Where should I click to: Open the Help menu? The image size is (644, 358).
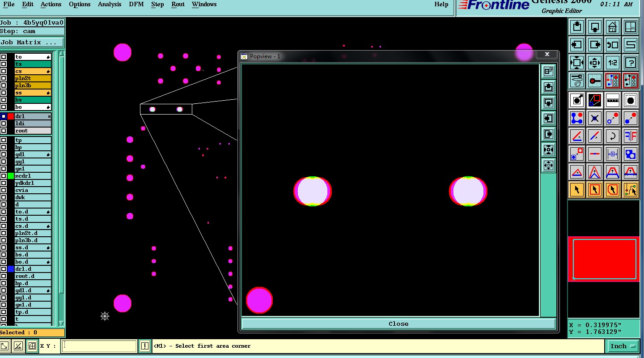tap(441, 4)
